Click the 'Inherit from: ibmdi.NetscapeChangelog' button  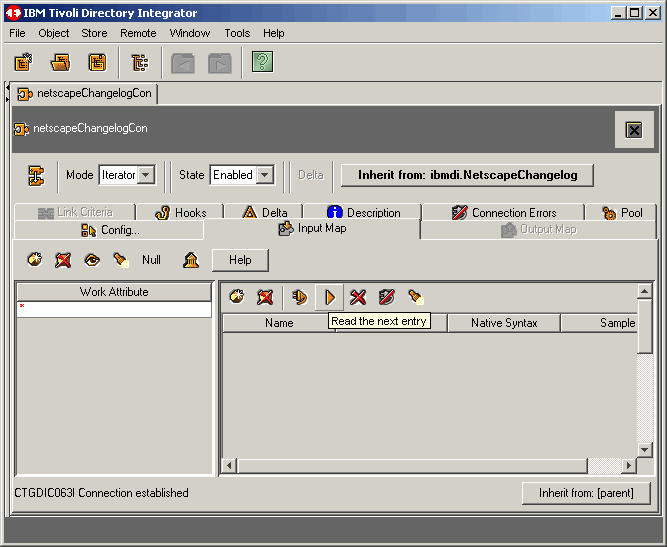point(466,175)
